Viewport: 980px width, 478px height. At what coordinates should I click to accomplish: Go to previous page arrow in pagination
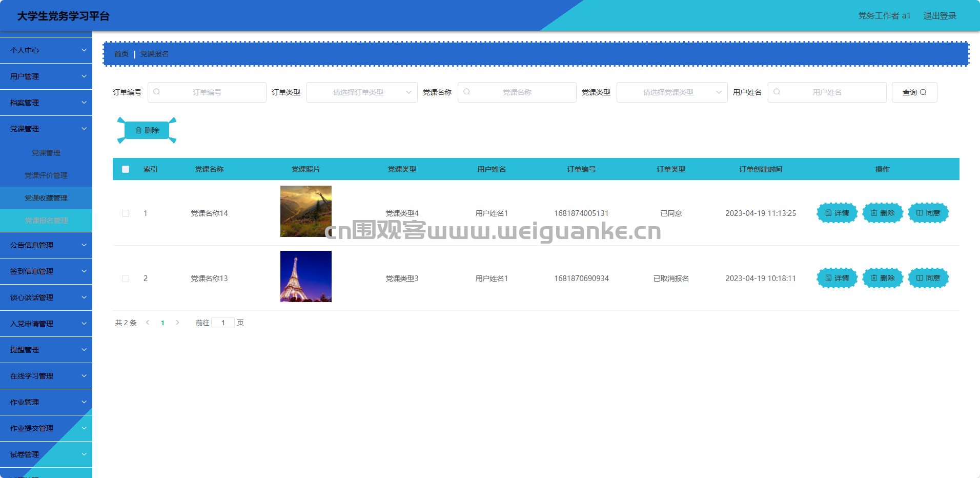(148, 323)
